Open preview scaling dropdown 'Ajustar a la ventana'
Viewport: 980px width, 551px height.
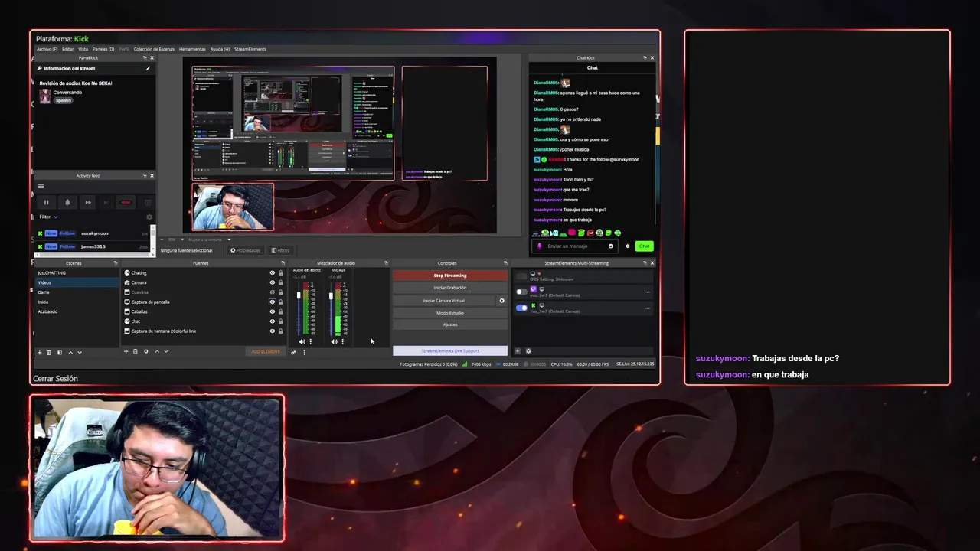tap(209, 240)
